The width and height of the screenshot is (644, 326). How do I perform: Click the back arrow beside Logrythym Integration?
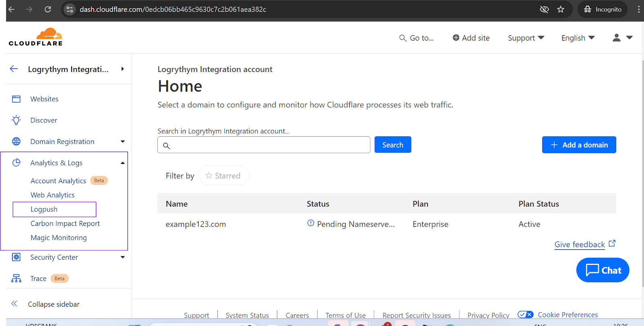[x=14, y=69]
